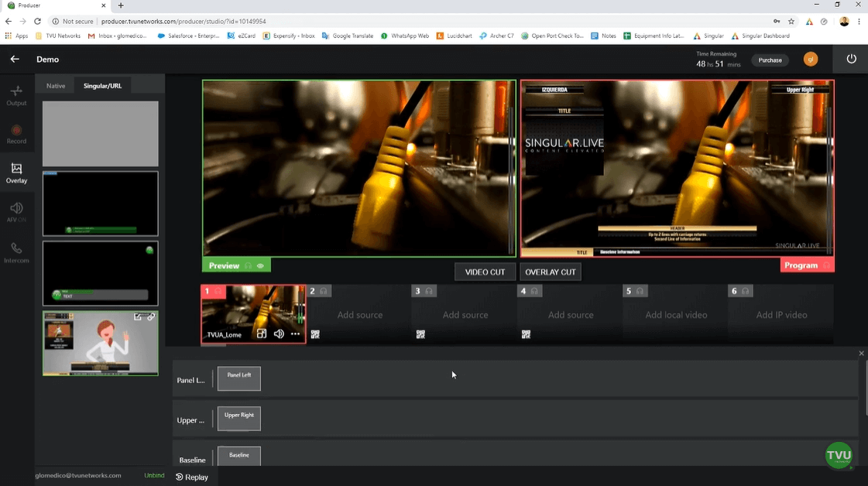
Task: Toggle headphone icon on source slot 2
Action: (324, 291)
